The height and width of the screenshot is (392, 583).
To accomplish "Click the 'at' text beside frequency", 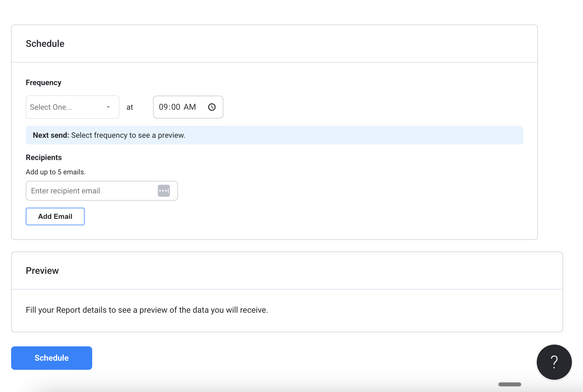I will pos(130,107).
